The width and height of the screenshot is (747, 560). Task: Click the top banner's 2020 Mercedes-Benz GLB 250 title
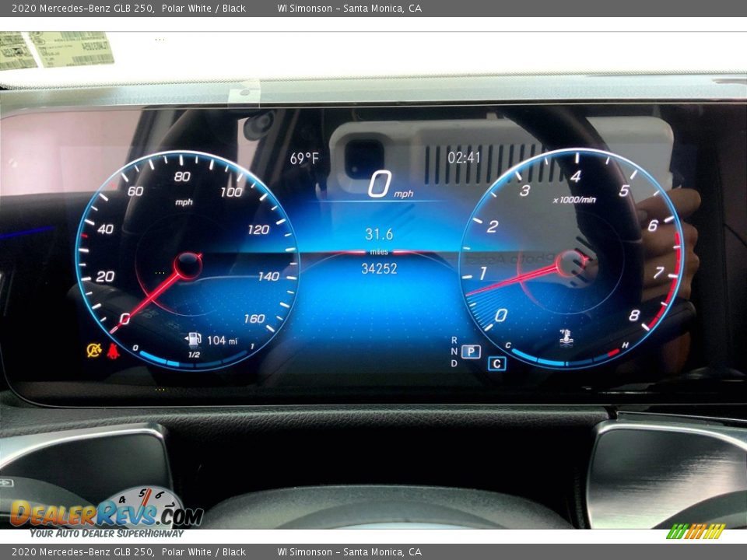[x=83, y=8]
